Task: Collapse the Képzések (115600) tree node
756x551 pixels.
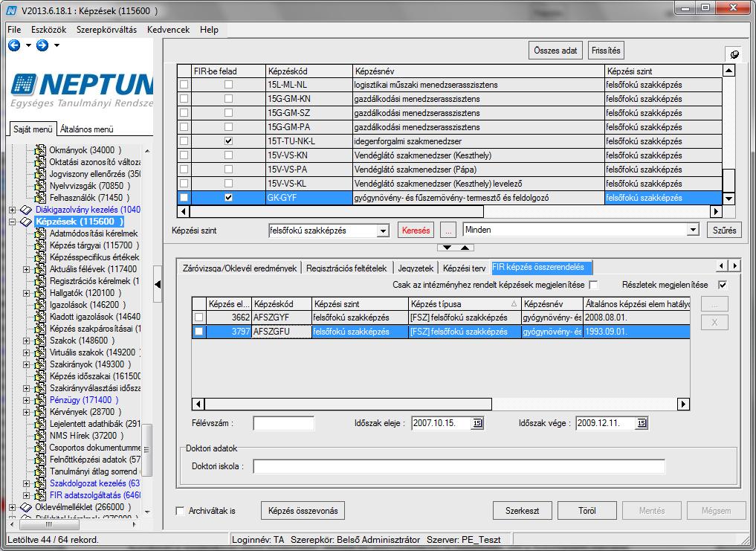Action: coord(13,222)
